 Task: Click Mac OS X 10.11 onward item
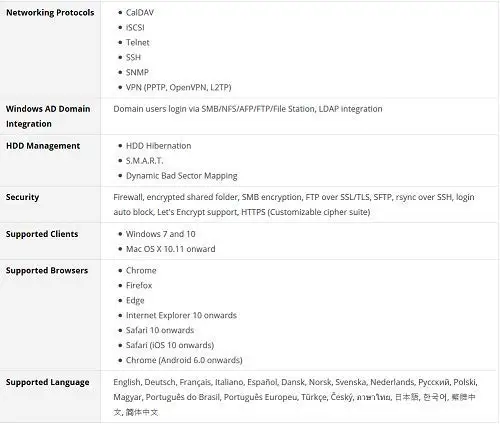tap(170, 249)
